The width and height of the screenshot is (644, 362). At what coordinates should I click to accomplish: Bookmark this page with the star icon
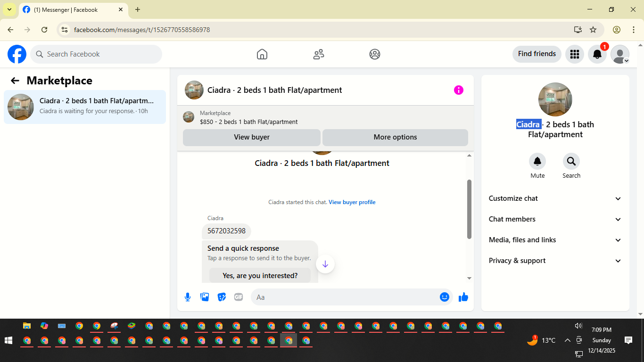pos(593,30)
